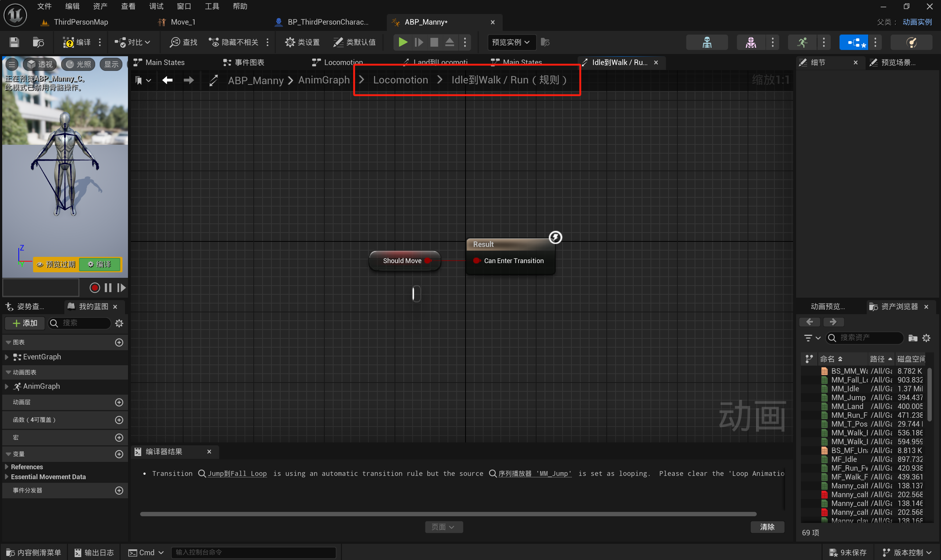The height and width of the screenshot is (560, 941).
Task: Click the 清除 button in compiler results
Action: [x=767, y=527]
